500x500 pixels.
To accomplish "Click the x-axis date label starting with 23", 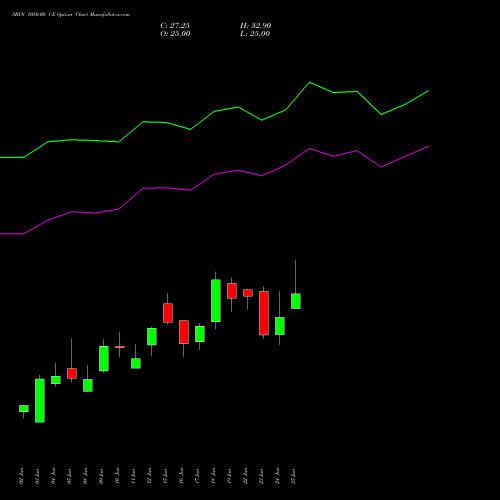I will pos(261,476).
